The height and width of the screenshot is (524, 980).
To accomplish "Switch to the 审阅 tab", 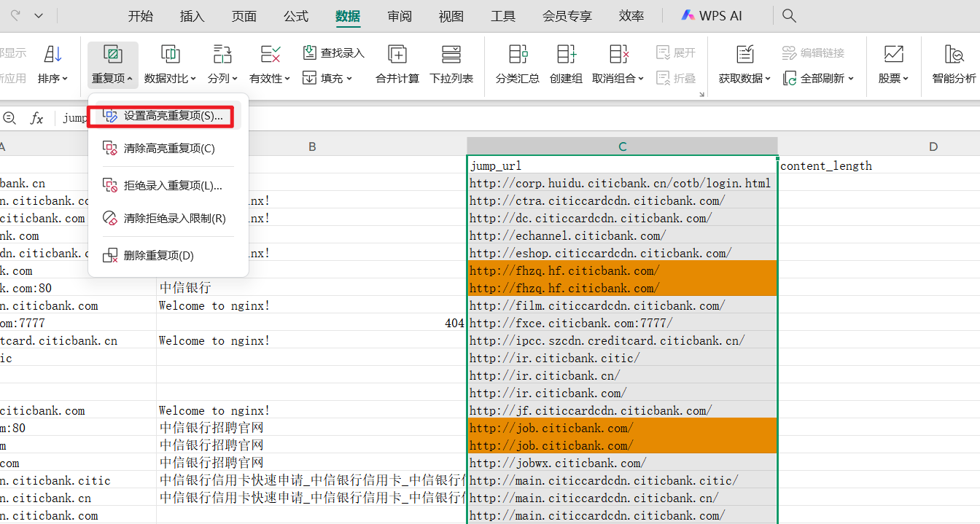I will click(400, 16).
